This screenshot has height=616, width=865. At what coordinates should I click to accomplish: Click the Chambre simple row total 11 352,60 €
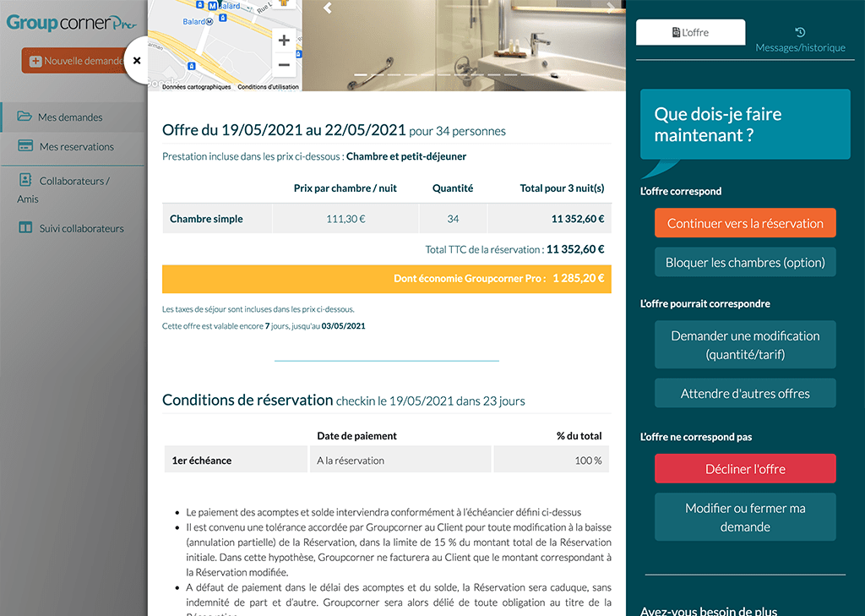pos(578,219)
